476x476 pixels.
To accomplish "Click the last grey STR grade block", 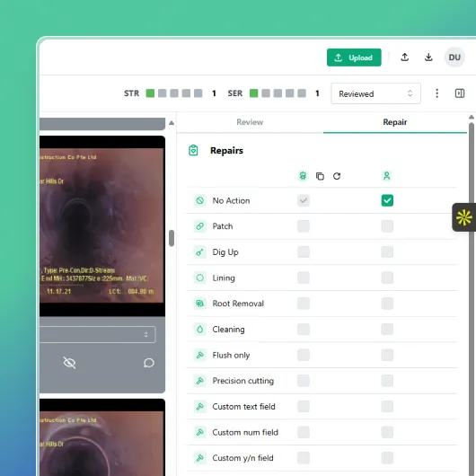I will (198, 93).
